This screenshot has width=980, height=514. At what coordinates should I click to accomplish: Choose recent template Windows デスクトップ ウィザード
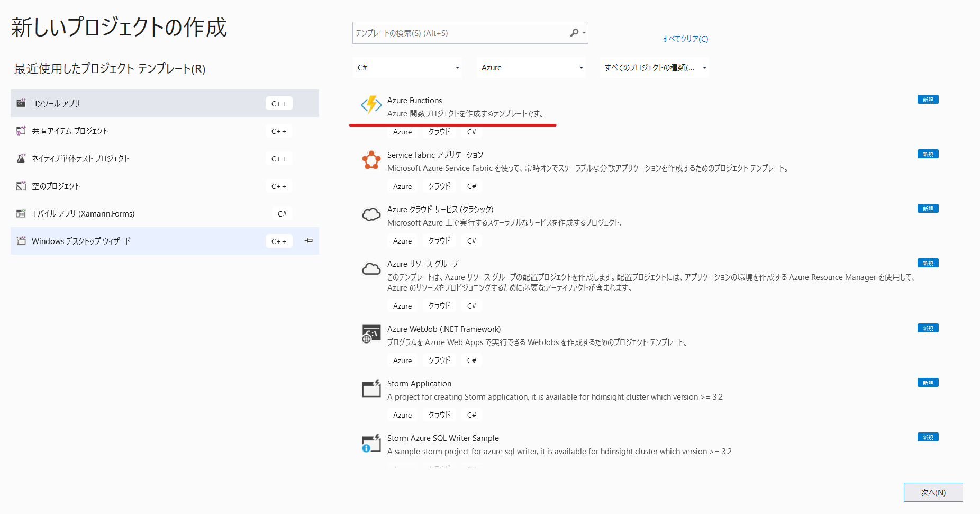click(x=165, y=241)
